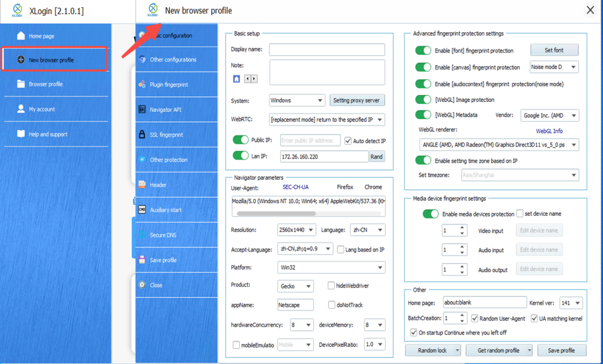Check the hideWebdriver checkbox

point(332,286)
